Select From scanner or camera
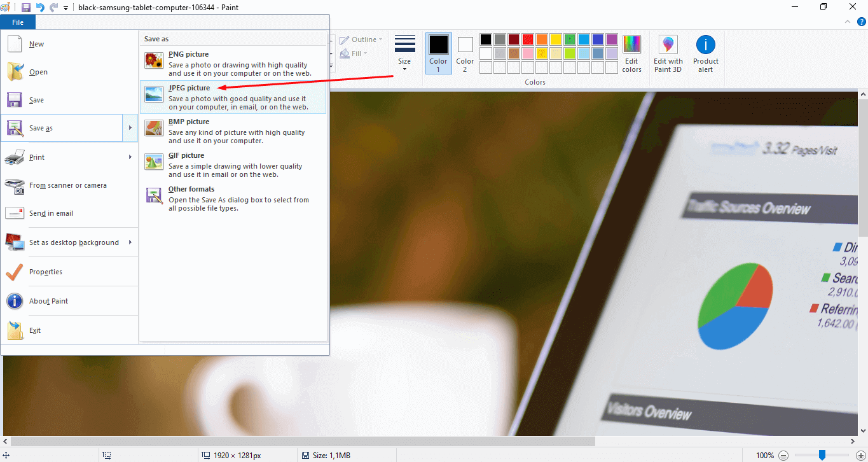 tap(69, 185)
